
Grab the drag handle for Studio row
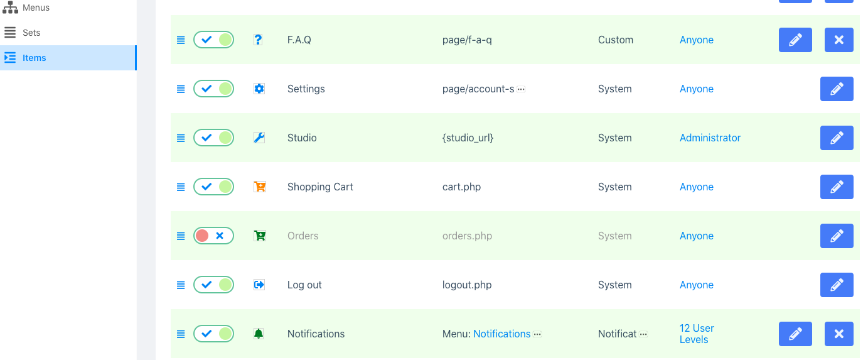(181, 138)
